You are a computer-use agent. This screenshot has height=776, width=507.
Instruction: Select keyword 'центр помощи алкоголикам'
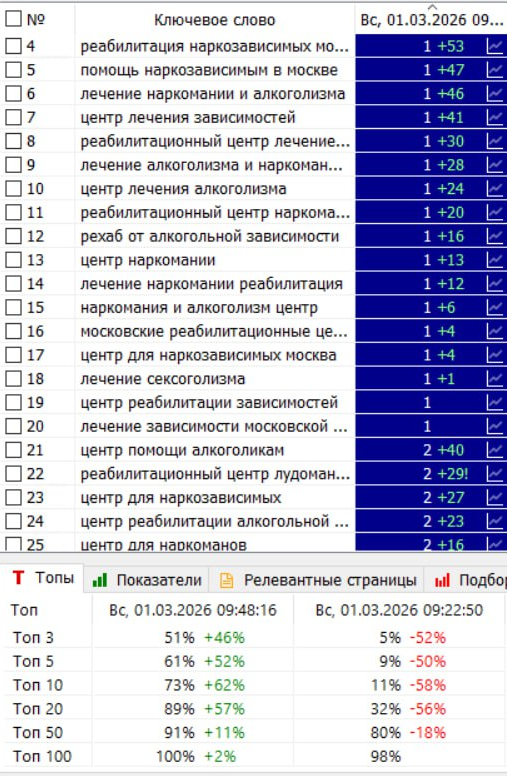[x=182, y=450]
